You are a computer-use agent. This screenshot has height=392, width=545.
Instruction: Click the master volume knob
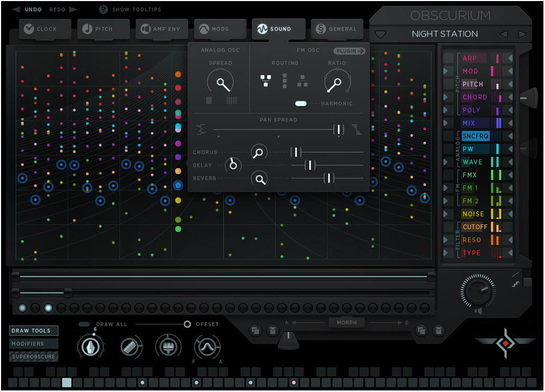pos(478,291)
